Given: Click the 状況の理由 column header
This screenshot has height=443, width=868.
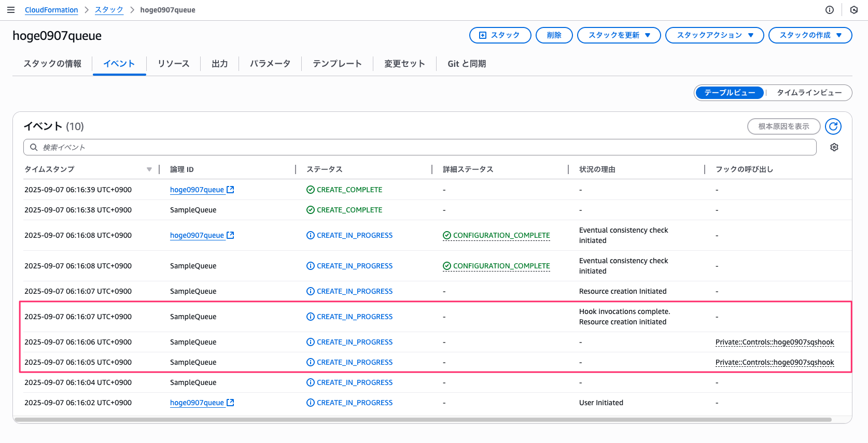Looking at the screenshot, I should 597,169.
